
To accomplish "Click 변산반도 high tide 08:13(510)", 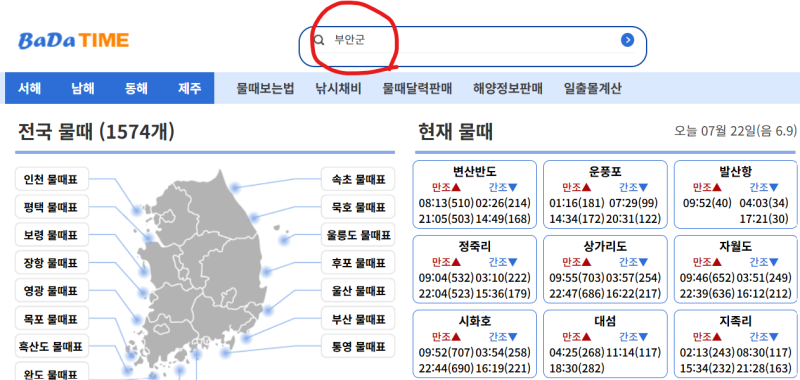I will (446, 204).
